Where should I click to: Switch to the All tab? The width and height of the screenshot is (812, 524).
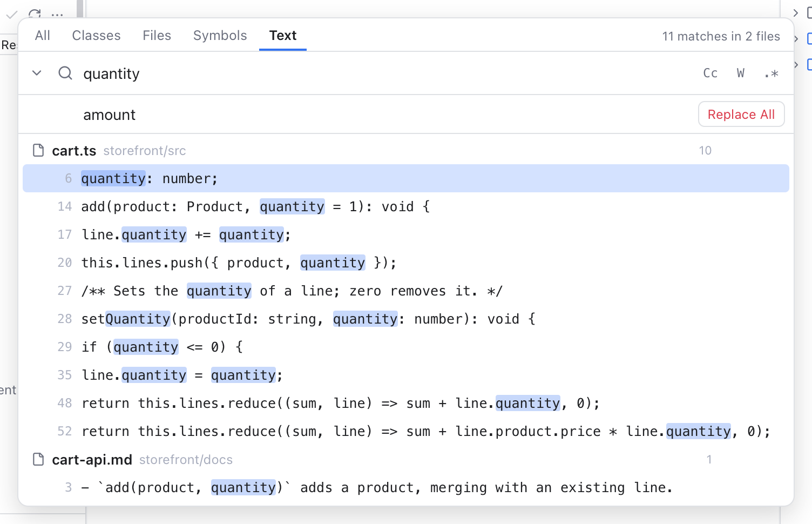[43, 36]
